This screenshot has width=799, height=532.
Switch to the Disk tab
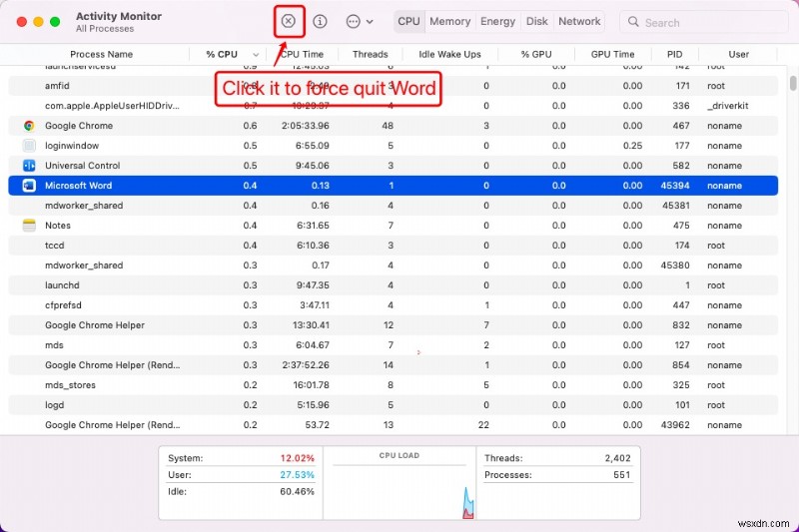[x=537, y=21]
